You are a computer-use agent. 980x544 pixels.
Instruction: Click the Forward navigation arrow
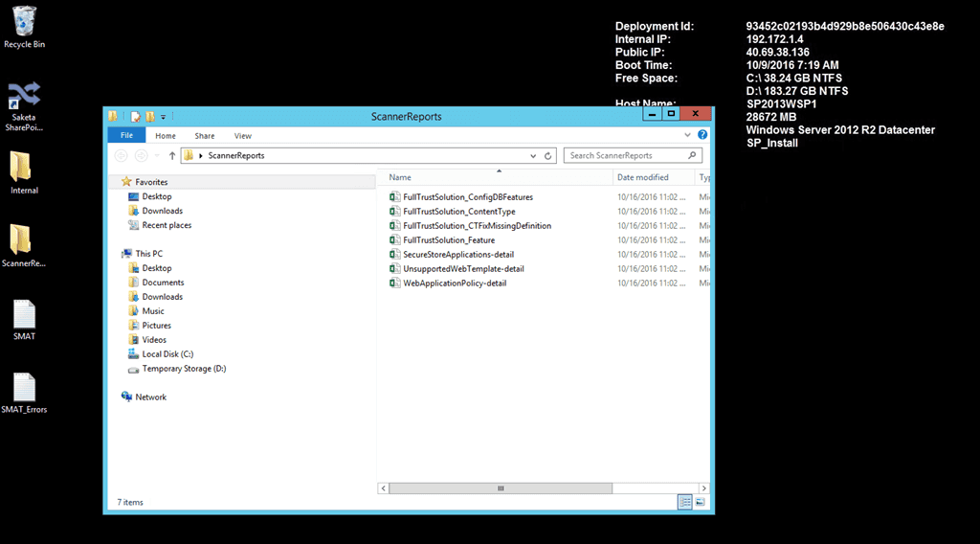142,156
